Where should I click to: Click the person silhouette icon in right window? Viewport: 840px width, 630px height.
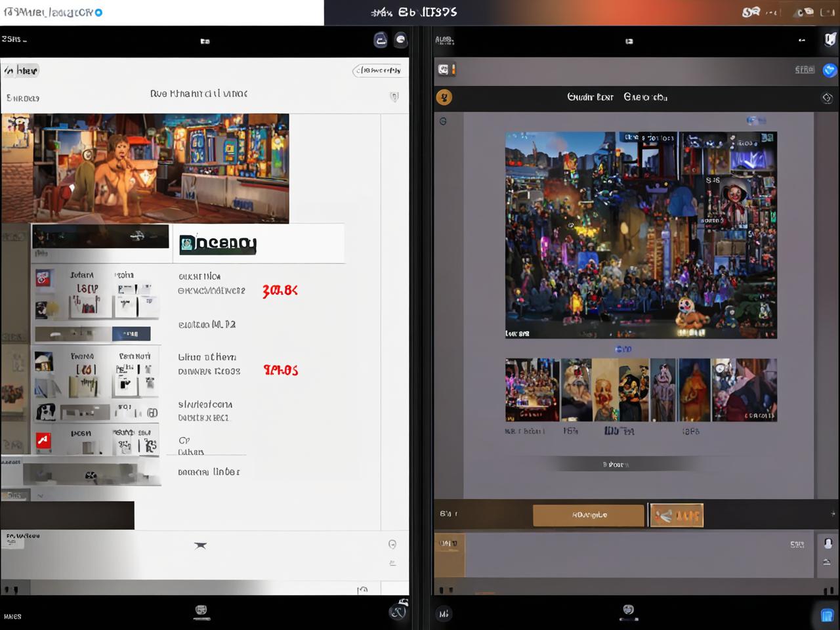[x=828, y=543]
